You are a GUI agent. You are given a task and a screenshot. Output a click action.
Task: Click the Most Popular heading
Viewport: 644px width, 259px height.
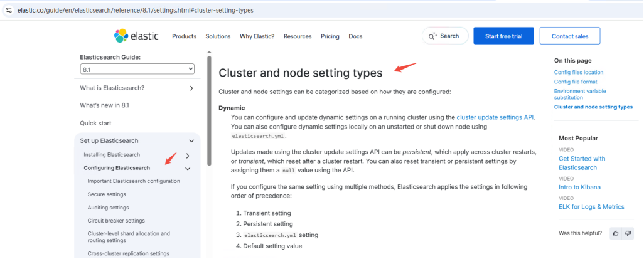click(x=578, y=139)
